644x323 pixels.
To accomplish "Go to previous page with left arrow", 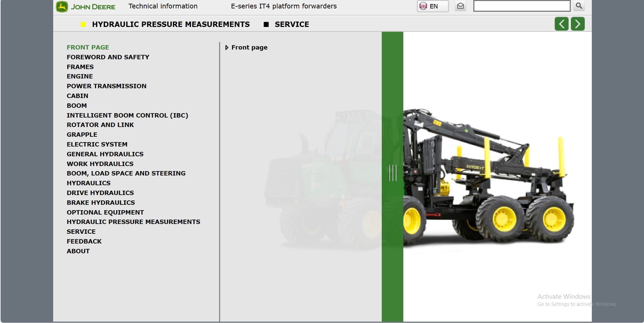I will [x=562, y=24].
